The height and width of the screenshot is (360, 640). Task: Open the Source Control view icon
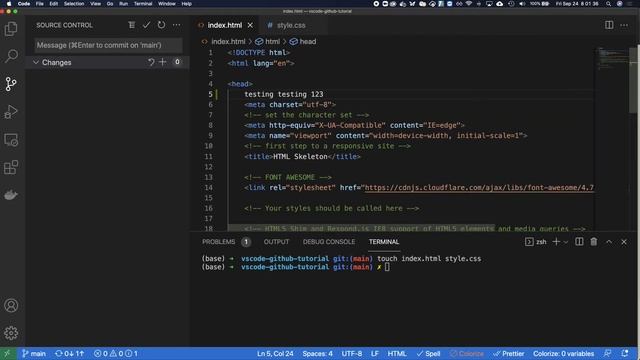point(11,84)
